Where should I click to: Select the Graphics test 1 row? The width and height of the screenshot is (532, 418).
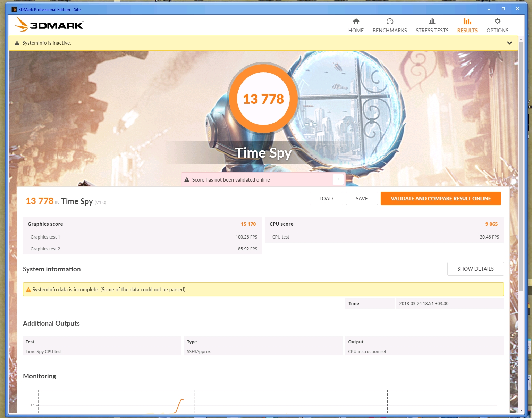click(x=142, y=237)
